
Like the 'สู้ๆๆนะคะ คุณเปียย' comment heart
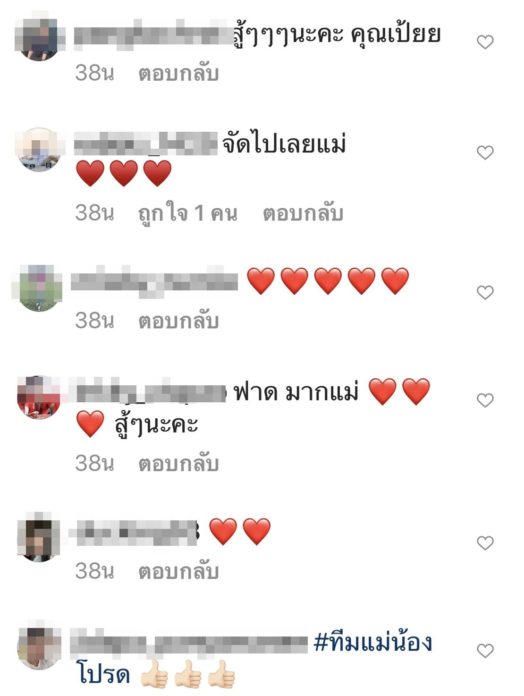click(x=485, y=42)
